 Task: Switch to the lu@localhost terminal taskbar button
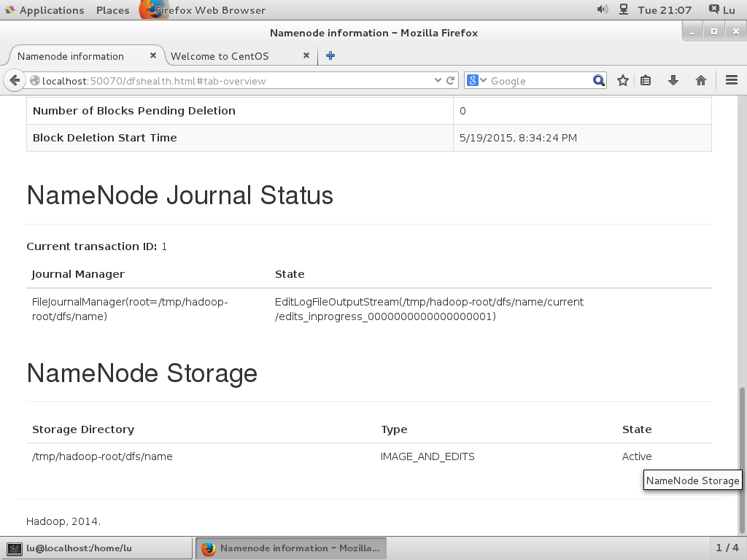97,548
